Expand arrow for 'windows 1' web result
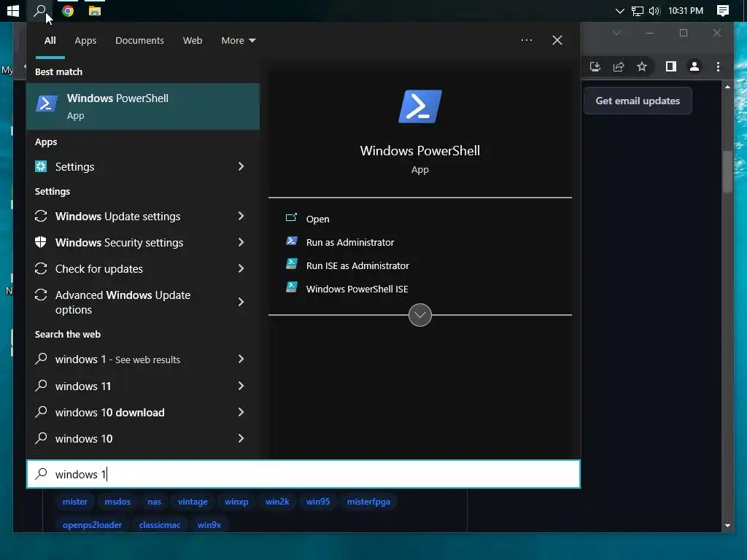 click(241, 359)
